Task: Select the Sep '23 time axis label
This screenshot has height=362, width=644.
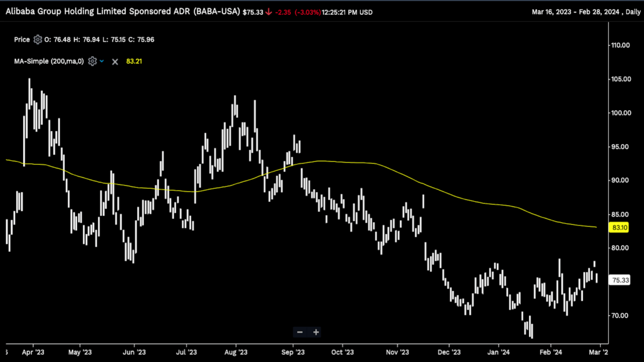Action: (x=293, y=352)
